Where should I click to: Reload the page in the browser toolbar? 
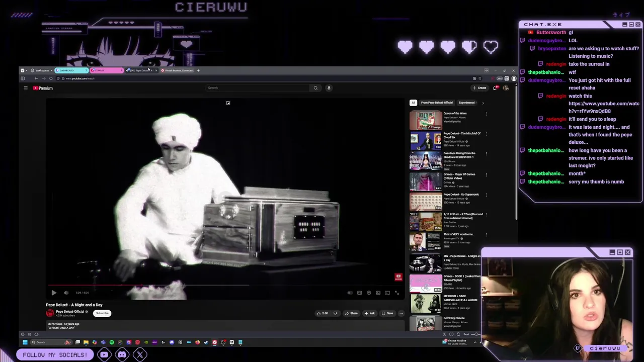(x=51, y=78)
